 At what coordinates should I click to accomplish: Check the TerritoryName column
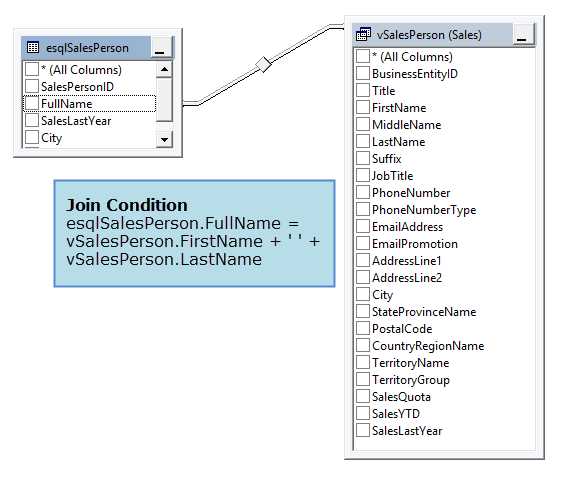[363, 362]
